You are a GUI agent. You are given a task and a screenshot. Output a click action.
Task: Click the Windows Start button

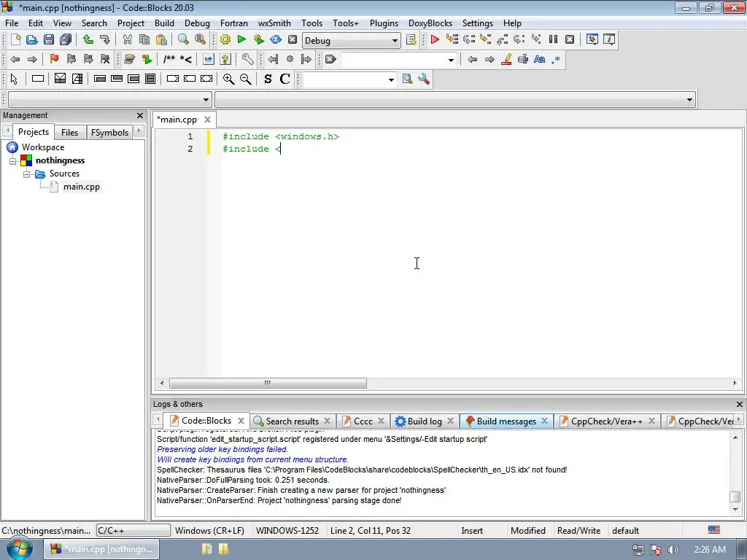pyautogui.click(x=19, y=549)
